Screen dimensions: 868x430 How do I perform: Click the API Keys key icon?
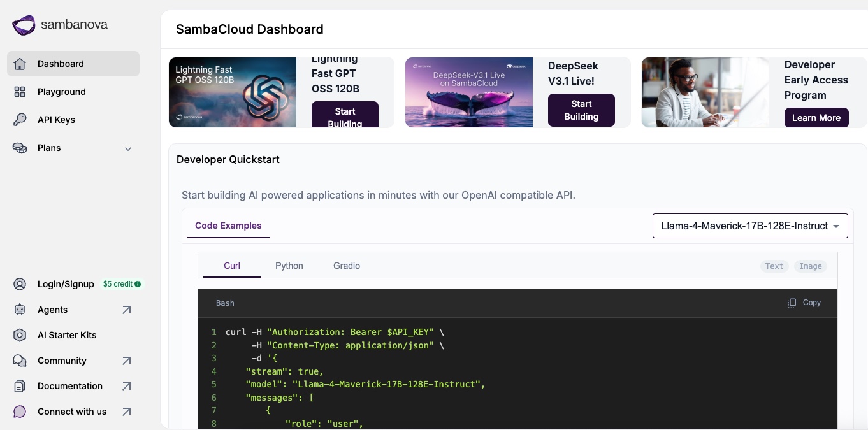click(x=20, y=120)
